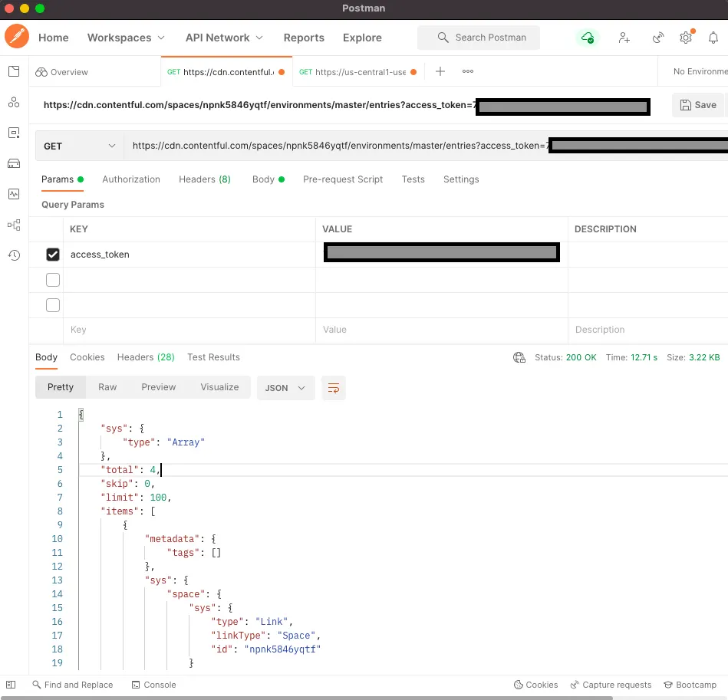
Task: Switch to the cdn.contentful request tab
Action: click(x=226, y=72)
